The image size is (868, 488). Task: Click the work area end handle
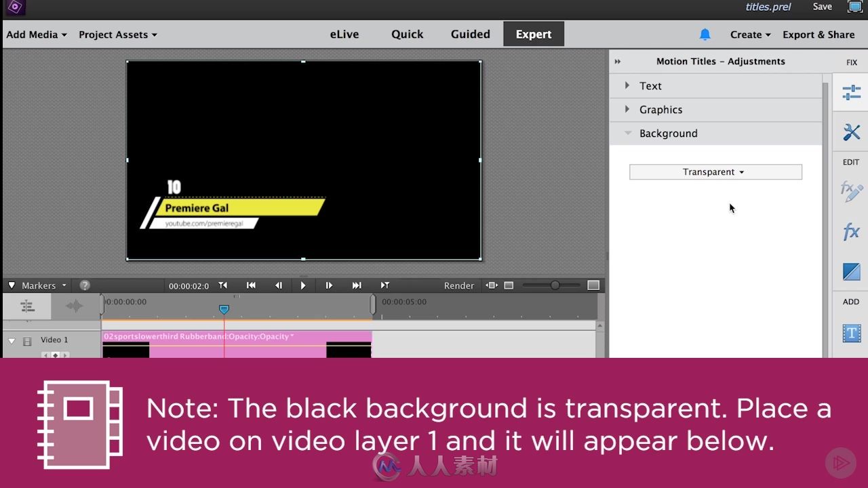tap(372, 305)
